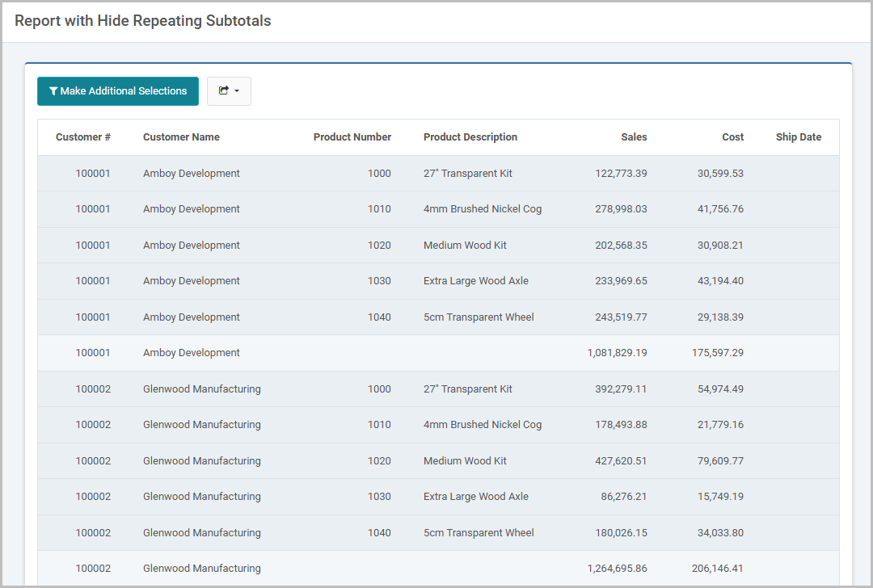This screenshot has width=873, height=588.
Task: Select cost value 79,609.77
Action: (720, 460)
